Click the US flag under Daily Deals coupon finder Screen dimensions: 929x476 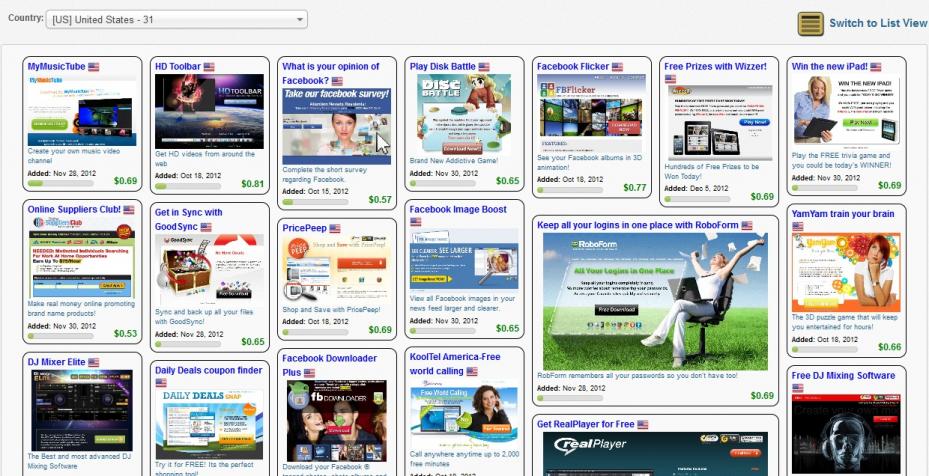pyautogui.click(x=161, y=382)
